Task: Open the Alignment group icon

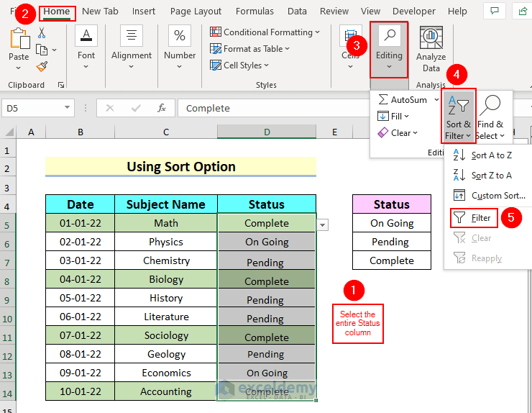Action: (x=132, y=36)
